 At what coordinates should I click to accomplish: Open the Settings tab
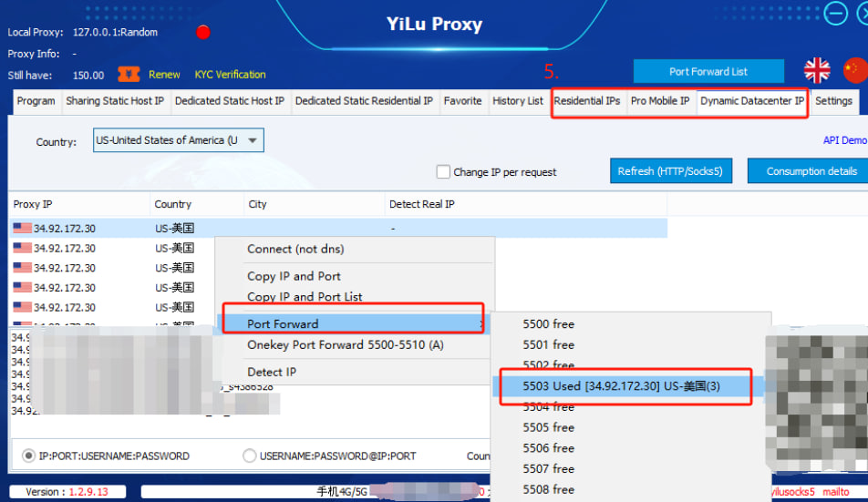[833, 101]
